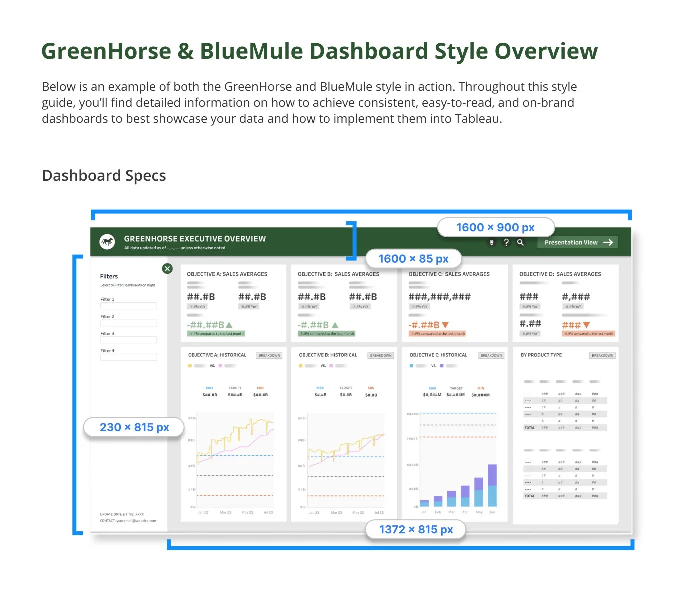Open Presentation View
700x605 pixels.
[578, 242]
